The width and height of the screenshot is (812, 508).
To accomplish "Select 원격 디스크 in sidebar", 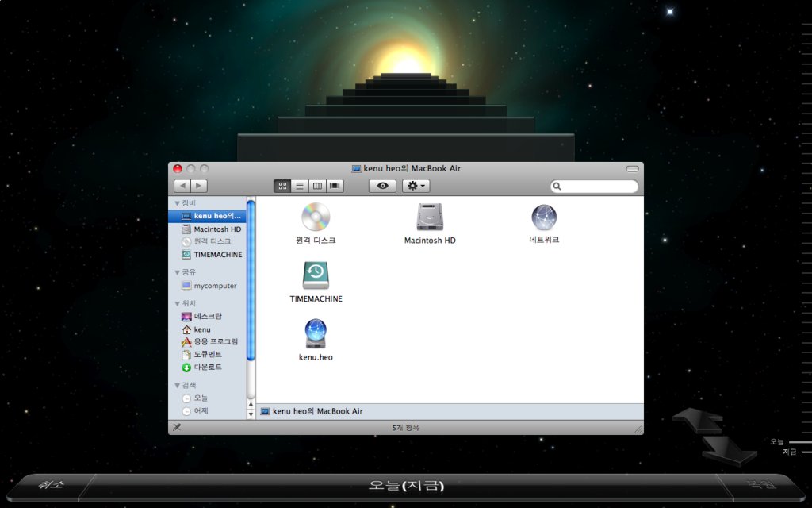I will coord(207,241).
